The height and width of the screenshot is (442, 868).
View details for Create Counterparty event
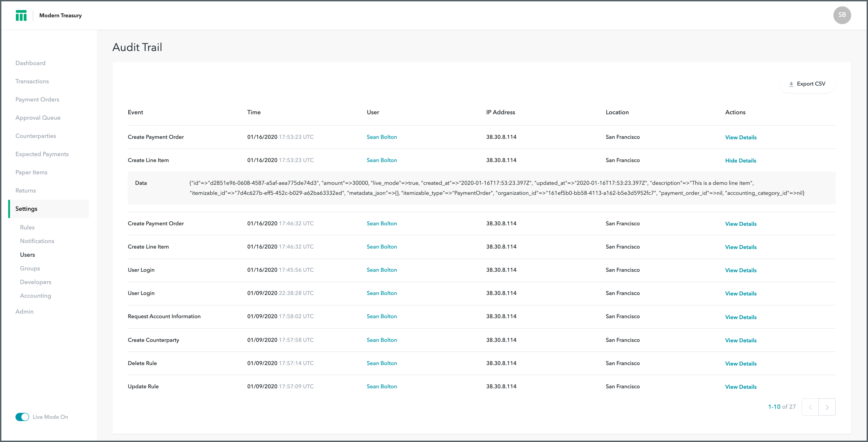[x=740, y=340]
